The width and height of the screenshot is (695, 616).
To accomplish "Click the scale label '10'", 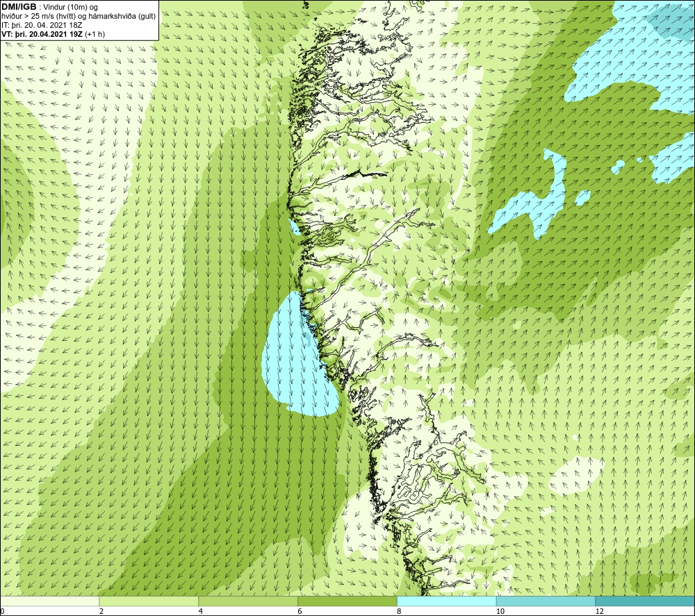I will click(x=500, y=611).
